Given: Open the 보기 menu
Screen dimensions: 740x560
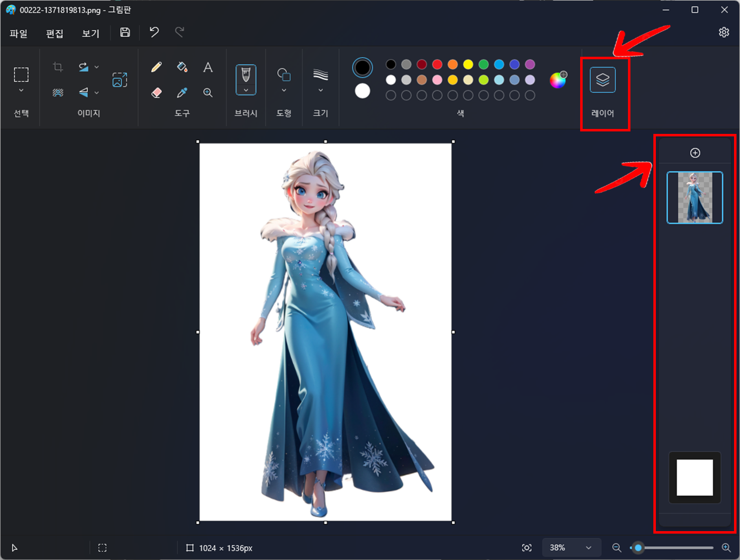Looking at the screenshot, I should tap(91, 33).
